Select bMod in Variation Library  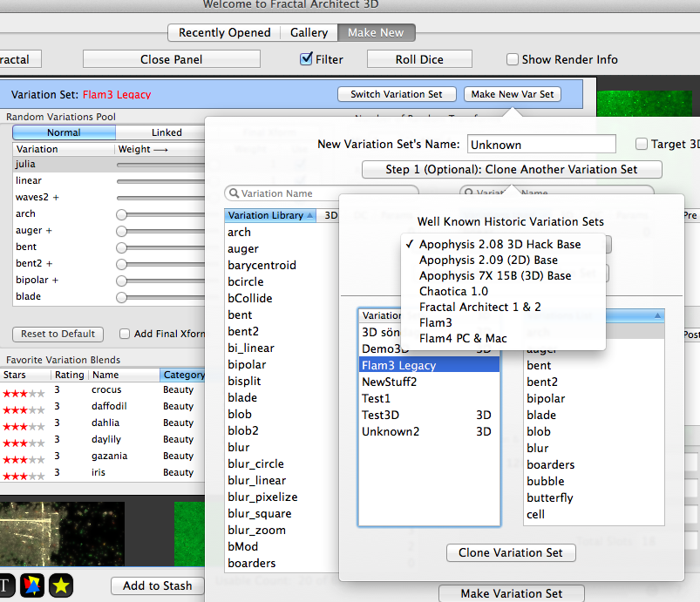282,546
